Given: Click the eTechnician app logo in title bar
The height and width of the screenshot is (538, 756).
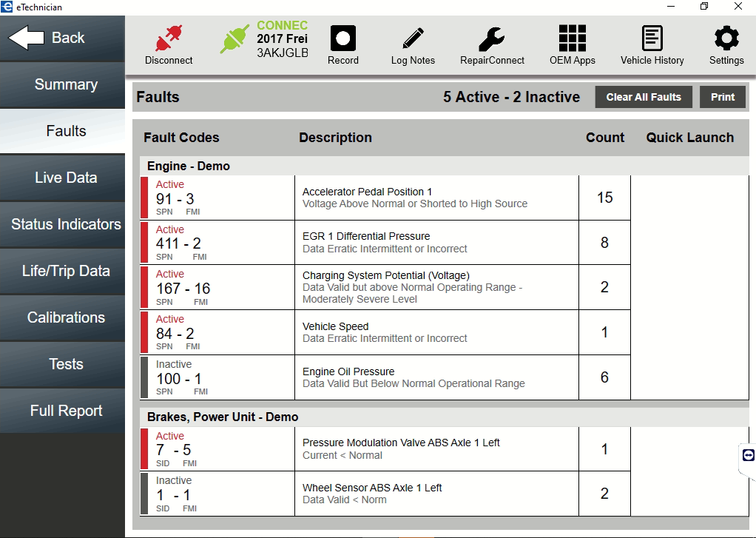Looking at the screenshot, I should click(7, 7).
